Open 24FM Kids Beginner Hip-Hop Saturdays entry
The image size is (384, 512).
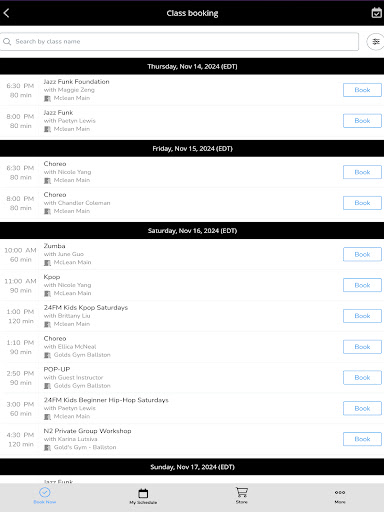pyautogui.click(x=192, y=408)
